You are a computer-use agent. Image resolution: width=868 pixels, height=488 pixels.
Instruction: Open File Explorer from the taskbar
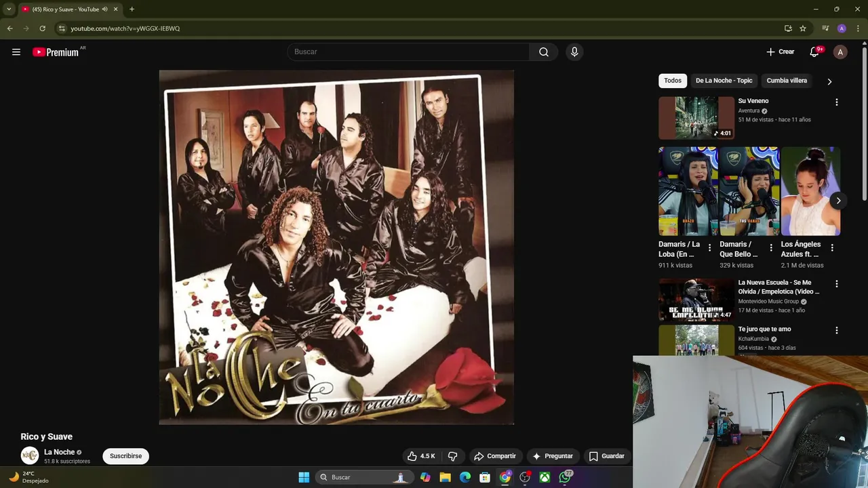tap(445, 477)
